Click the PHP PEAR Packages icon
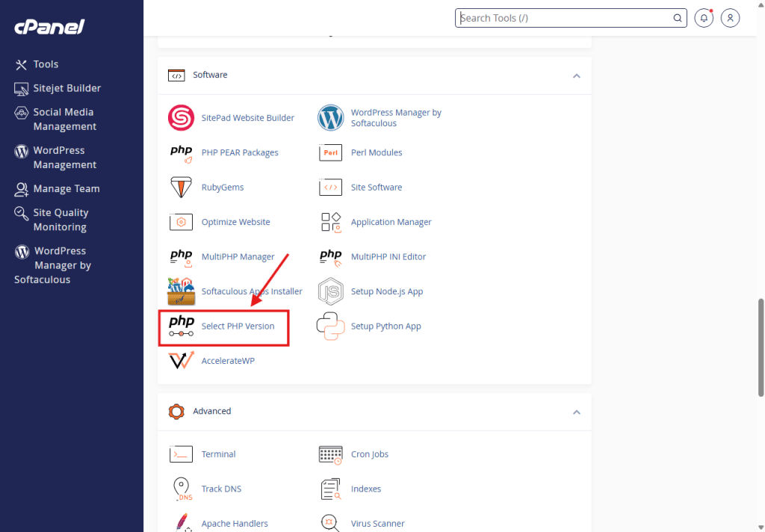Screen dimensions: 765x532 [181, 152]
